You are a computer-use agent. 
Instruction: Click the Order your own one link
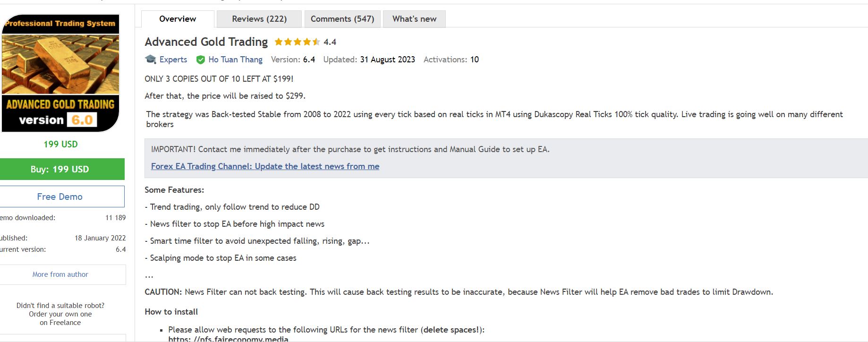point(60,314)
